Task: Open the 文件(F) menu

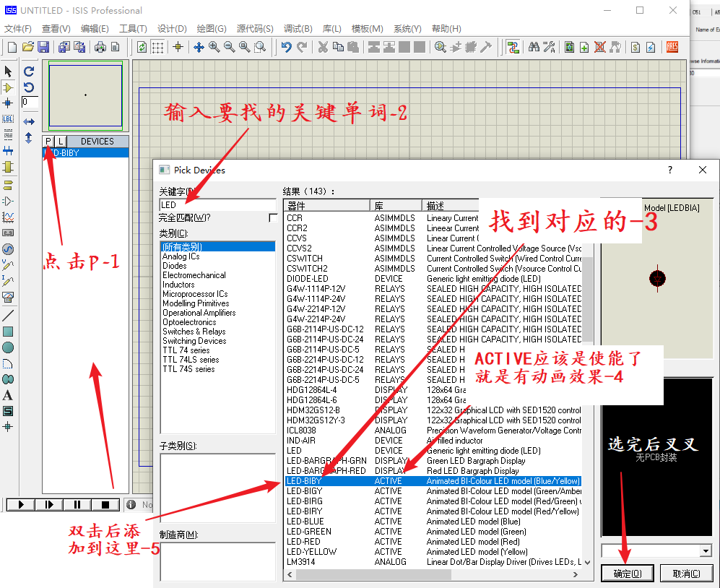Action: (18, 28)
